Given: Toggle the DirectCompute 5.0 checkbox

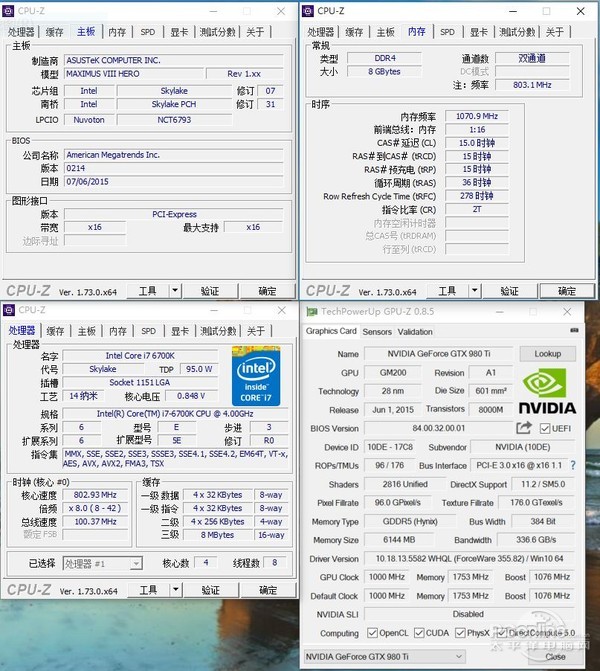Looking at the screenshot, I should point(502,632).
